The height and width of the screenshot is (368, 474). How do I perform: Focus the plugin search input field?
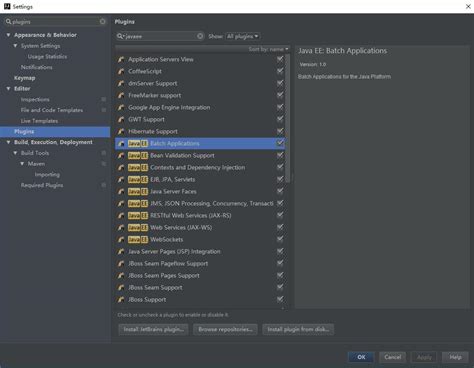pyautogui.click(x=160, y=36)
